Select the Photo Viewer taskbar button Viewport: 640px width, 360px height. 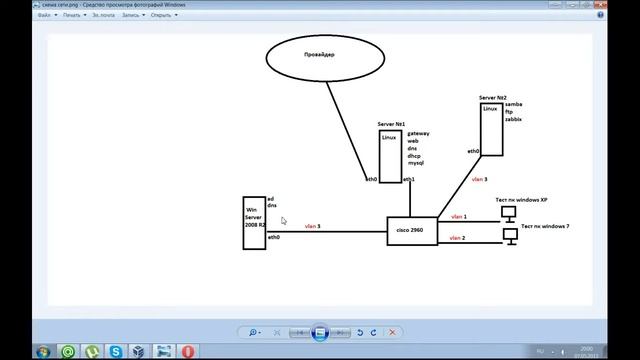[164, 351]
